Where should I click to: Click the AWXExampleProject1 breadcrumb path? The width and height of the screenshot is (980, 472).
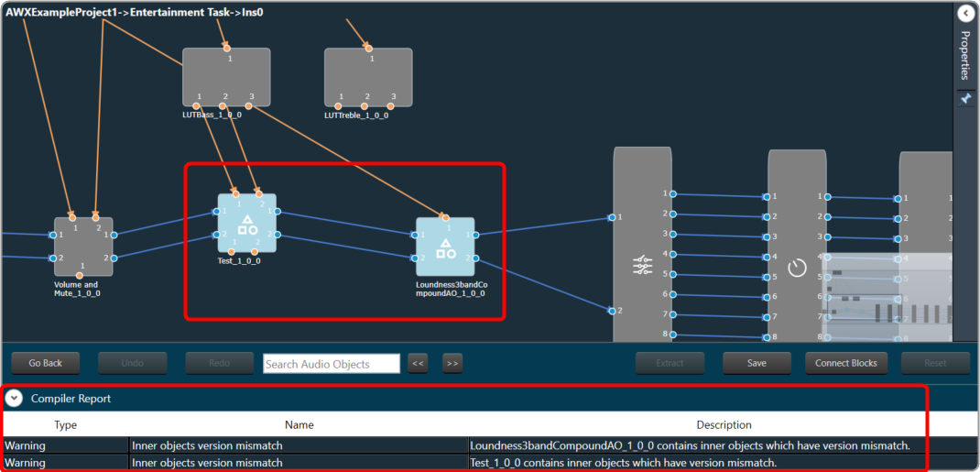point(135,11)
